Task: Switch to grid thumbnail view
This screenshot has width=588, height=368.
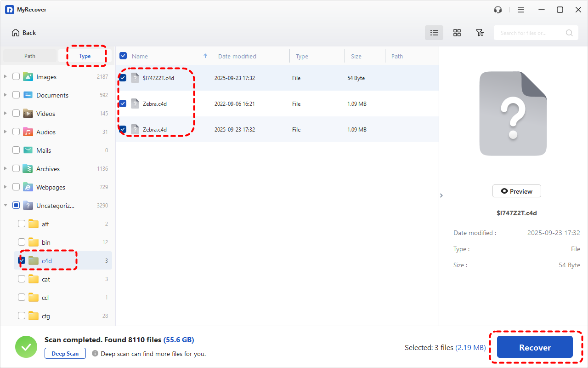Action: tap(457, 33)
